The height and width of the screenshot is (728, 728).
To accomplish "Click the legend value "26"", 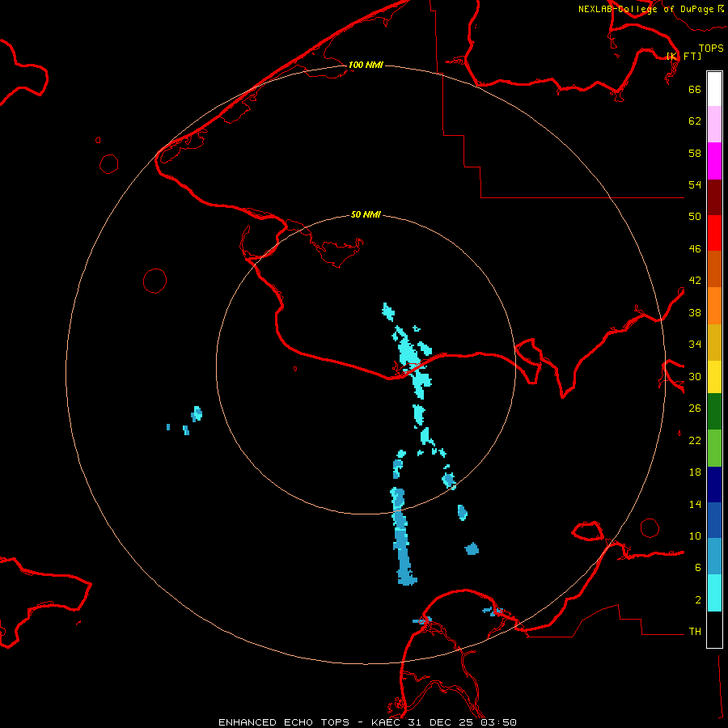I will 695,408.
